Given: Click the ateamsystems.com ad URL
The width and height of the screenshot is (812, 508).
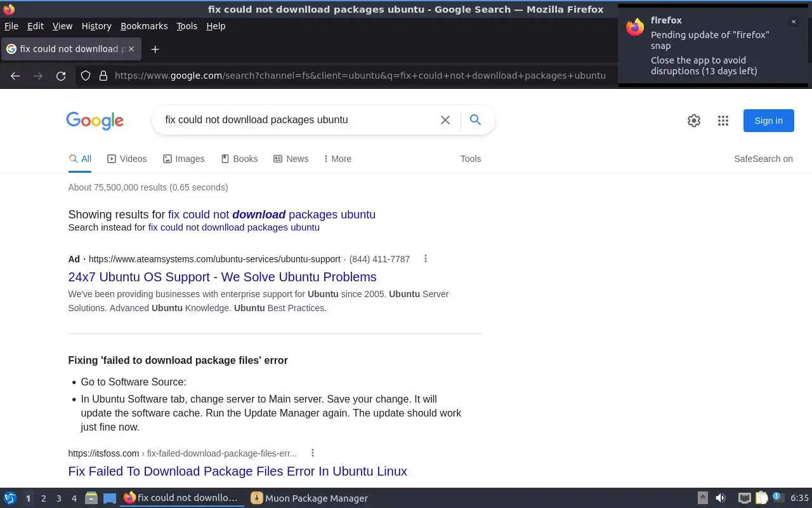Looking at the screenshot, I should (x=214, y=259).
